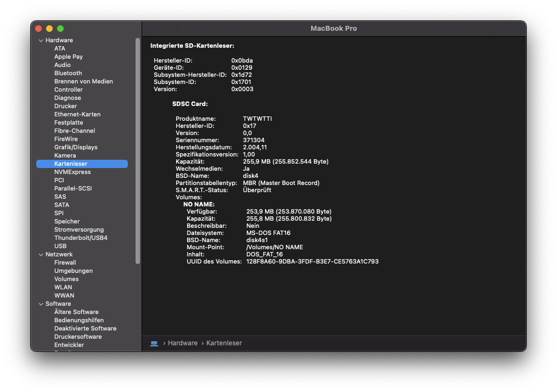
Task: Open the Audio entry
Action: (x=62, y=65)
